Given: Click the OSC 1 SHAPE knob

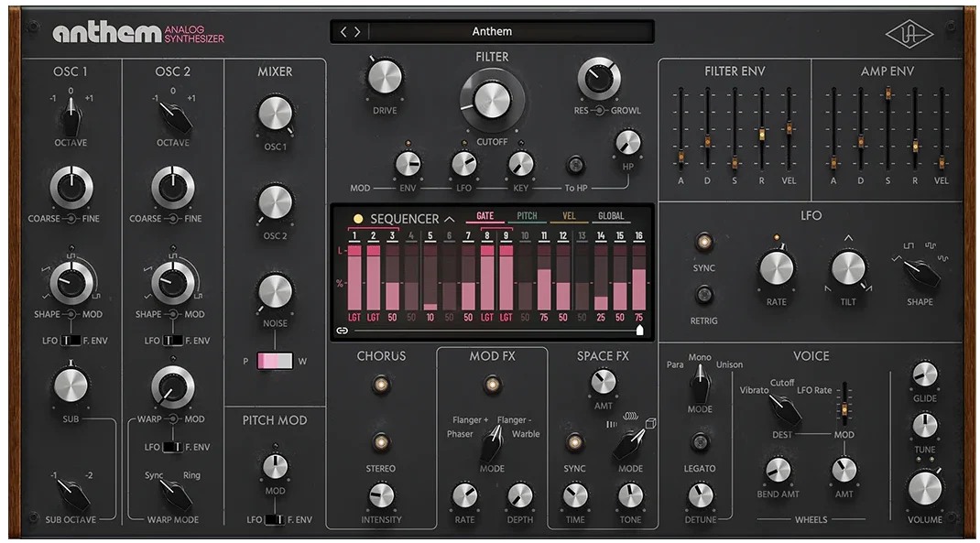Looking at the screenshot, I should point(71,282).
